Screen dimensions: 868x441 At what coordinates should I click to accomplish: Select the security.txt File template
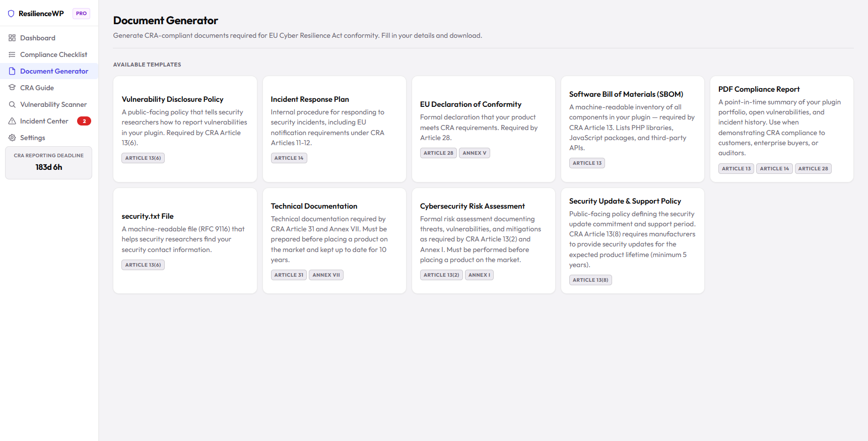coord(185,241)
